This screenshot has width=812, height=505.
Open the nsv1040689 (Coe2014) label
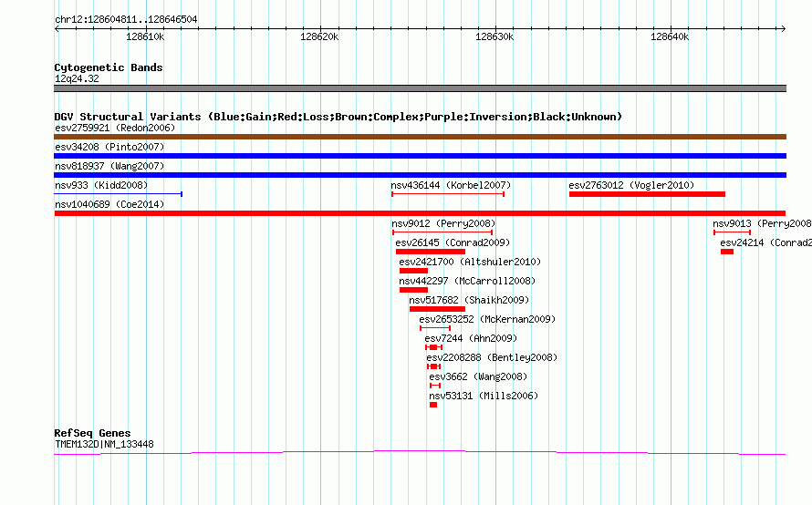109,204
